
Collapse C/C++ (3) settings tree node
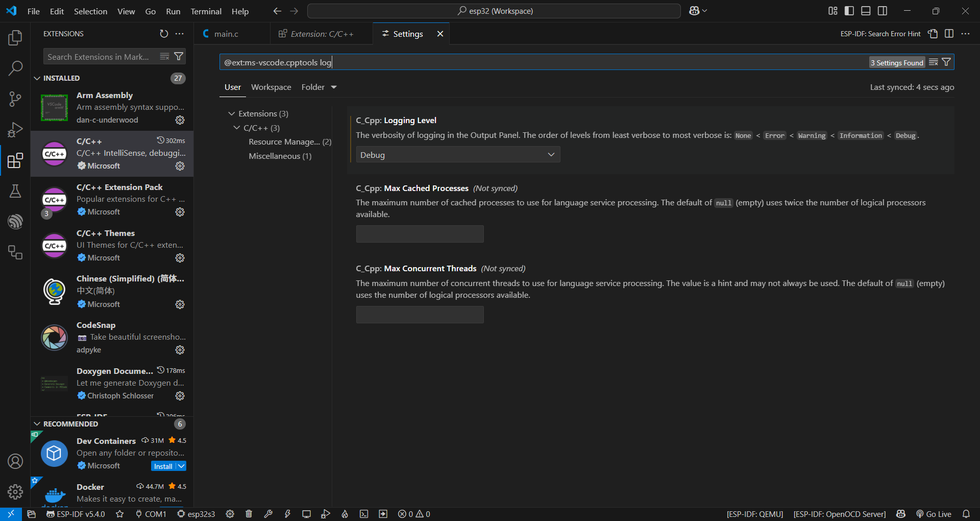(237, 128)
